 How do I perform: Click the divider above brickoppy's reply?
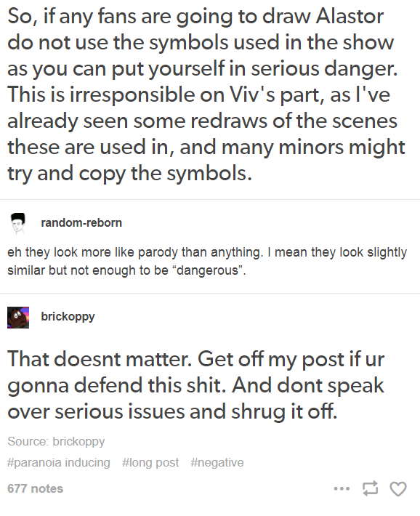click(210, 293)
